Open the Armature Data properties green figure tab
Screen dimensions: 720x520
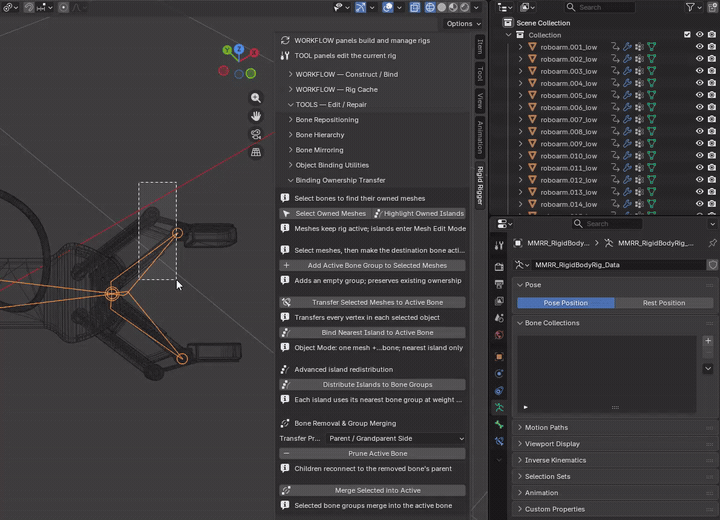click(x=499, y=407)
